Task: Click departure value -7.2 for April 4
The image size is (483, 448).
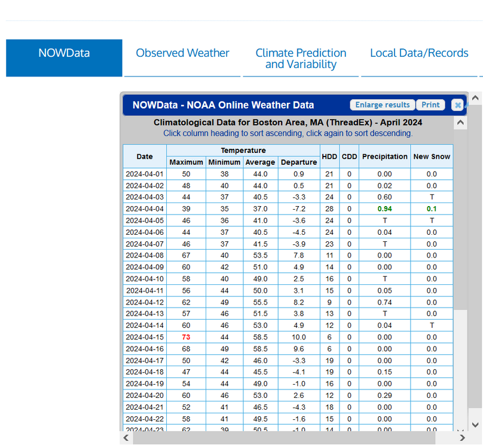Action: 299,208
